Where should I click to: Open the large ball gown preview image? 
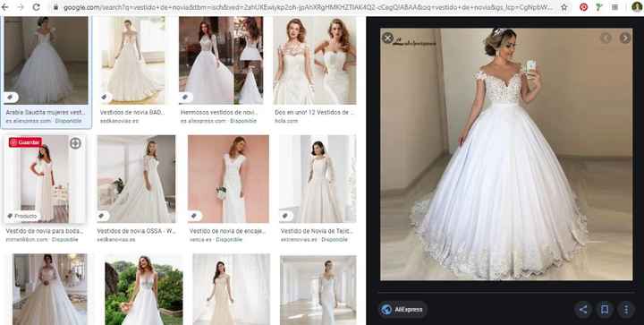click(506, 154)
